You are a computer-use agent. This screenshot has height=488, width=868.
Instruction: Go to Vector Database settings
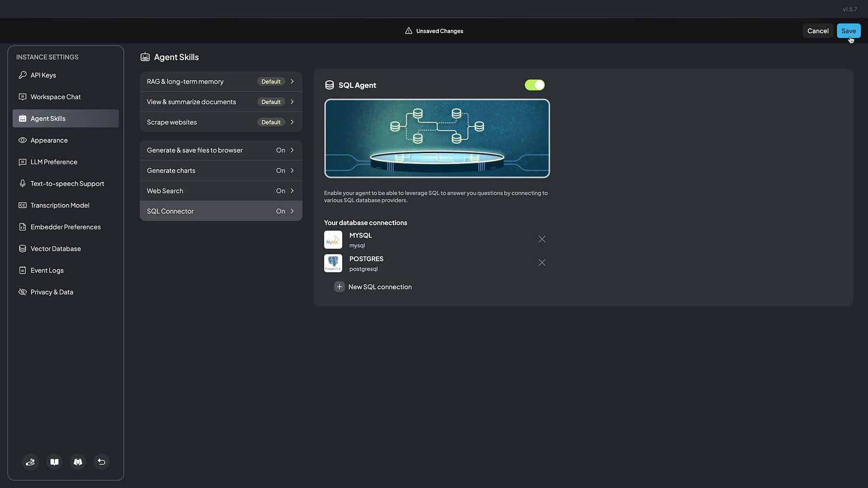pyautogui.click(x=55, y=249)
